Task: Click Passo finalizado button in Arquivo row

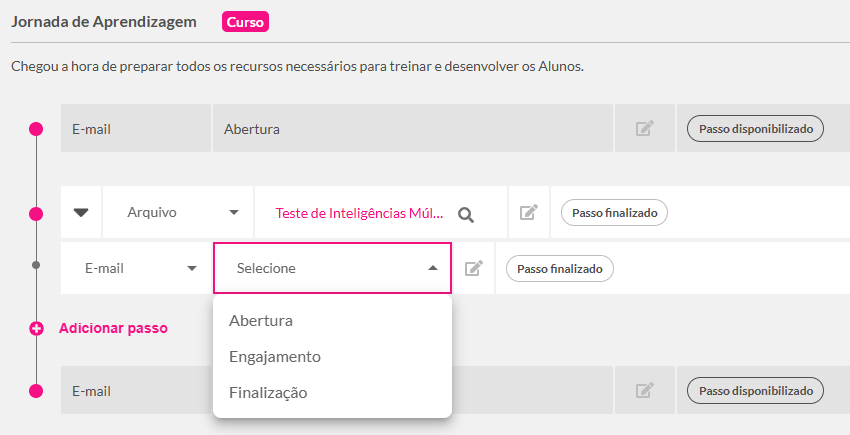Action: pos(614,213)
